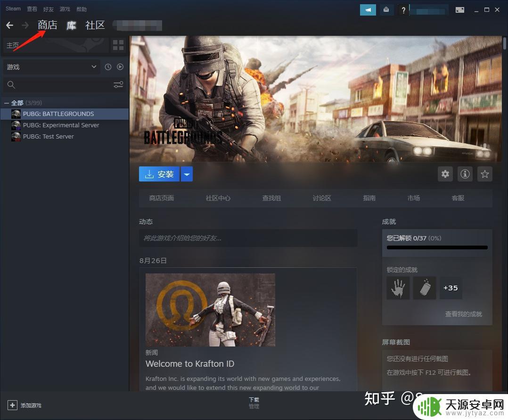Screen dimensions: 508x420
Task: Open PUBG: Experimental Server game icon
Action: pos(16,125)
